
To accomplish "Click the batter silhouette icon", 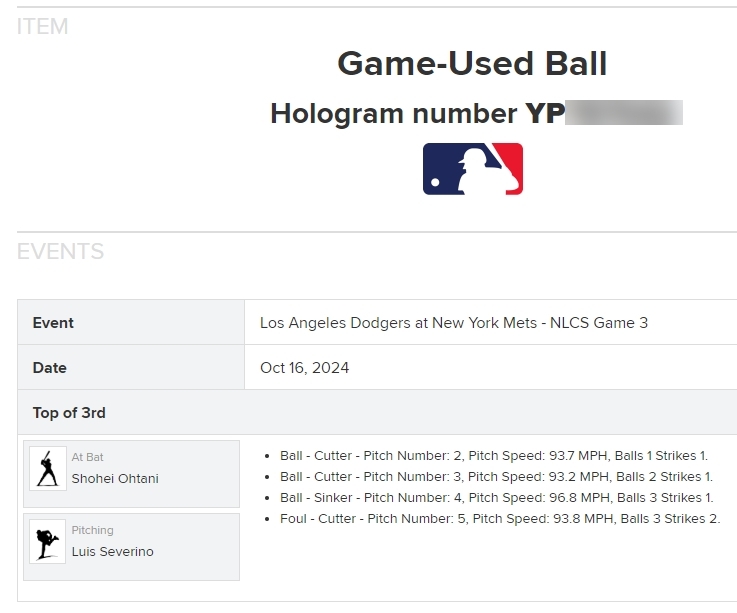I will pyautogui.click(x=48, y=468).
